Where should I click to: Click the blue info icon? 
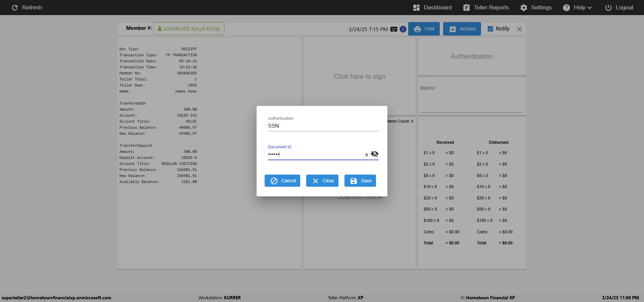coord(403,29)
